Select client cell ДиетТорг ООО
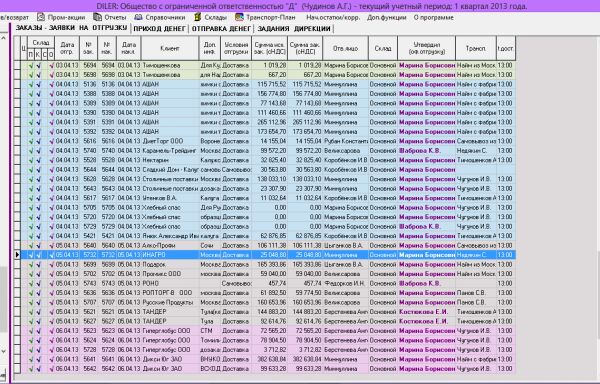 click(x=170, y=141)
